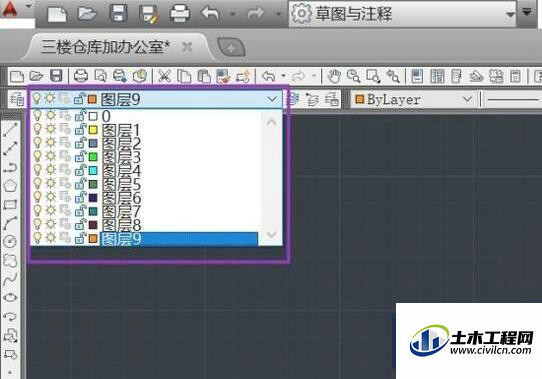Click the green color swatch of 图层3
Screen dimensions: 542x379
click(93, 157)
